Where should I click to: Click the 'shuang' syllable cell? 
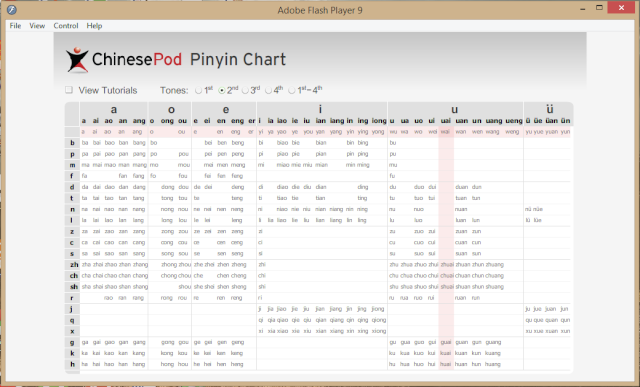click(494, 287)
